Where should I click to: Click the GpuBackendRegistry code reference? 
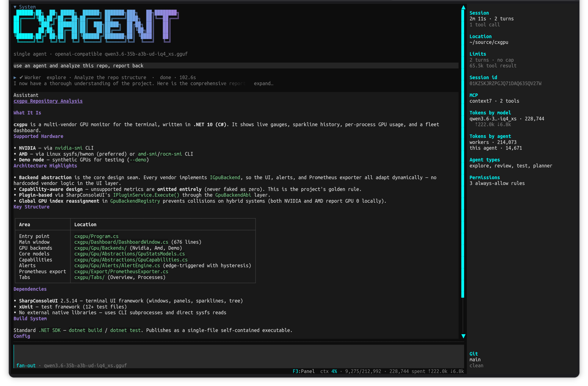[x=135, y=201]
